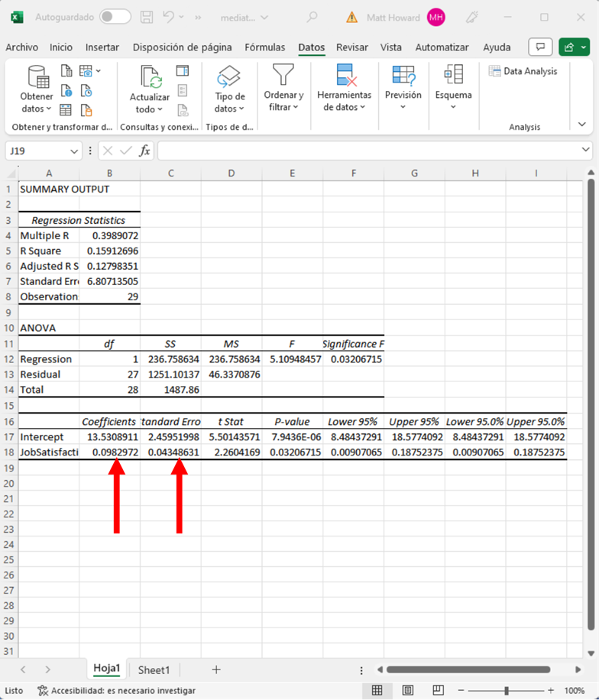Open the Fórmulas ribbon tab
The height and width of the screenshot is (700, 599).
[264, 47]
